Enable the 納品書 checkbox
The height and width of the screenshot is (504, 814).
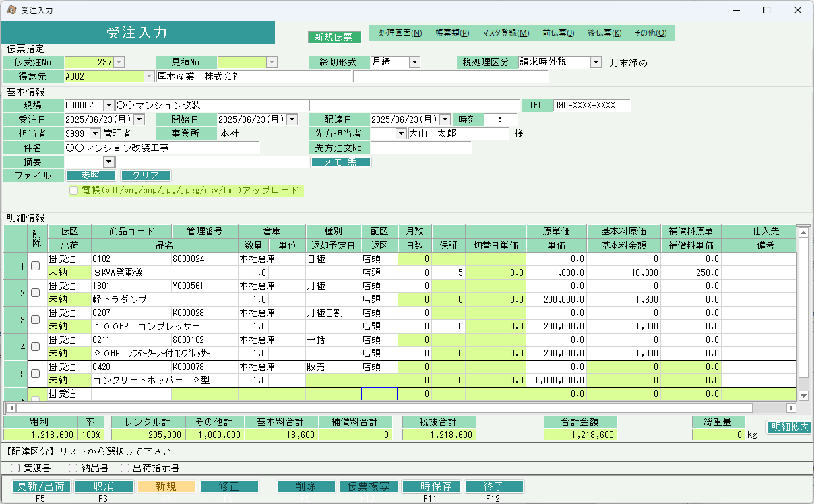(x=73, y=468)
